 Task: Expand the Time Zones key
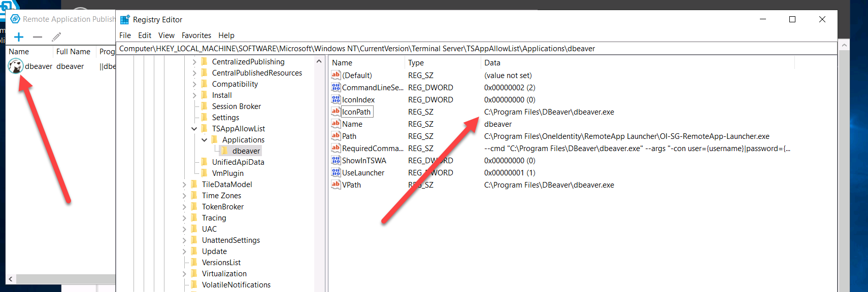click(x=184, y=196)
